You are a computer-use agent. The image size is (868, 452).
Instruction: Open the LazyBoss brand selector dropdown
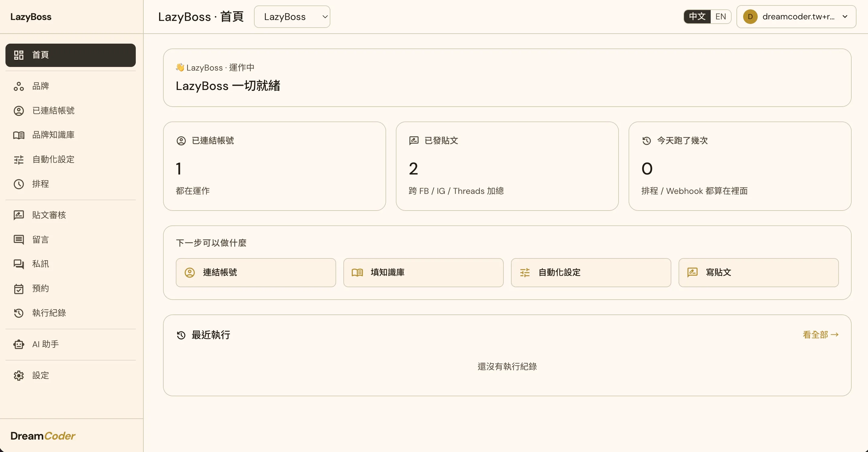pos(292,16)
